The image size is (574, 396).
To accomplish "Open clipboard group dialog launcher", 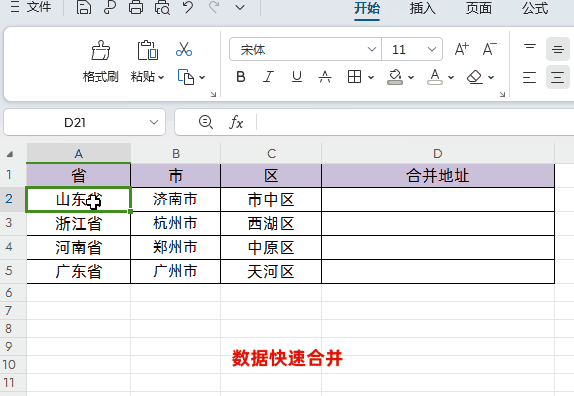I will coord(213,94).
